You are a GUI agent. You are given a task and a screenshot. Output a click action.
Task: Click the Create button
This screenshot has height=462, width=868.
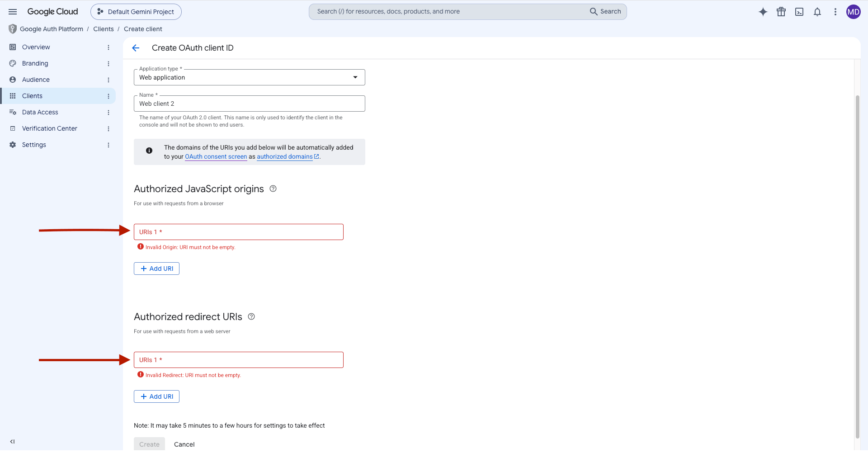149,444
